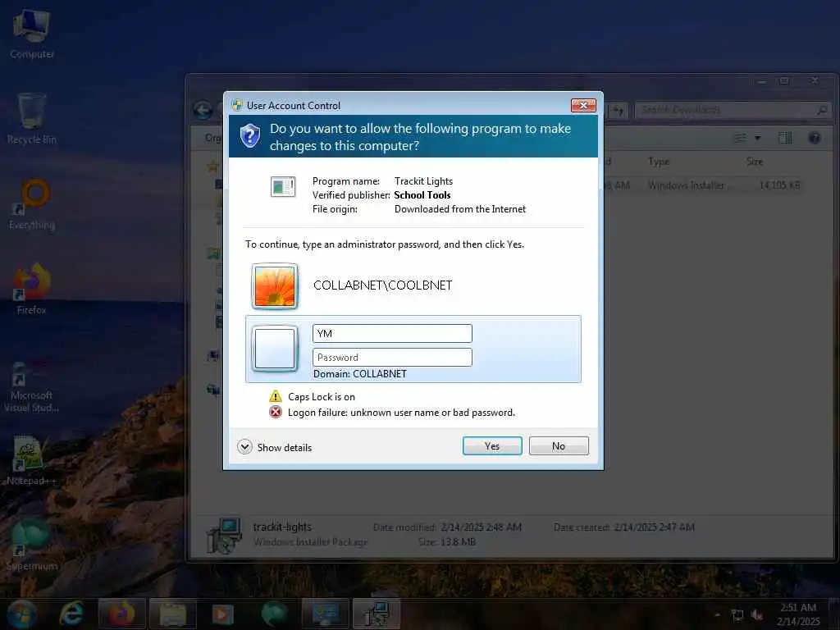Open Firefox from the taskbar
This screenshot has width=840, height=630.
tap(121, 614)
